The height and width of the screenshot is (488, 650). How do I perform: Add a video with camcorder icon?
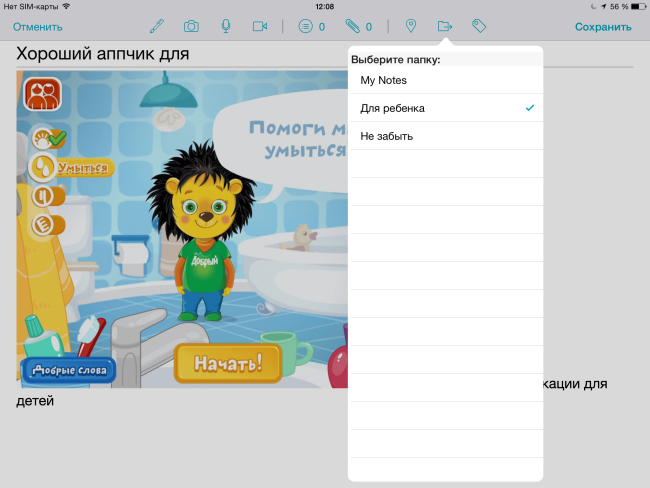[x=260, y=27]
